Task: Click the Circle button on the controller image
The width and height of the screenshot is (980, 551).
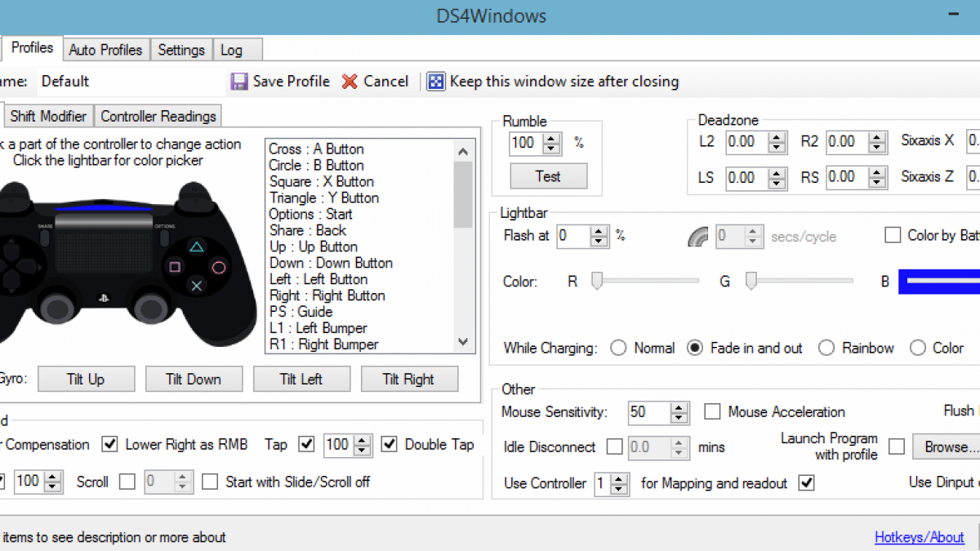Action: 218,267
